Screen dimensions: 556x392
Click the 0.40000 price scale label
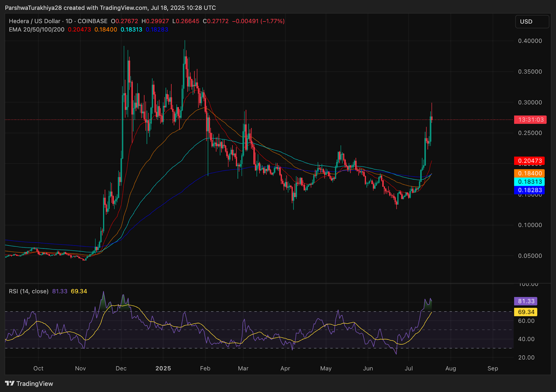[x=530, y=41]
